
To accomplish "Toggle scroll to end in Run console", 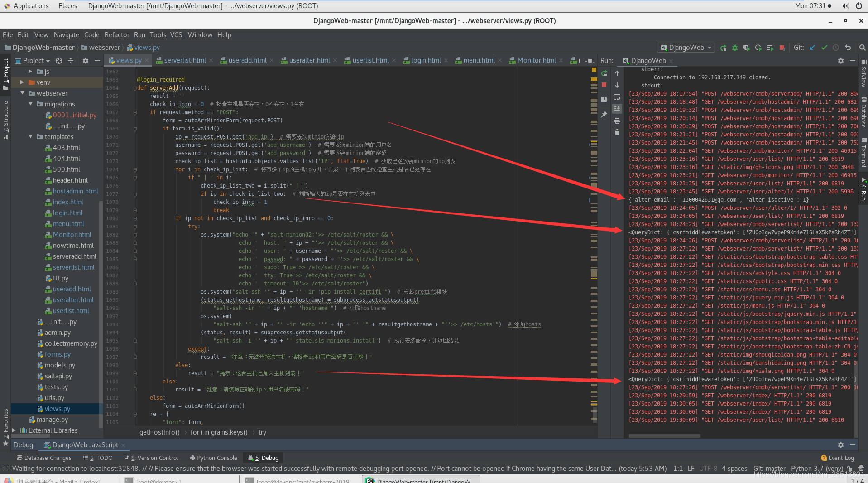I will pos(617,109).
